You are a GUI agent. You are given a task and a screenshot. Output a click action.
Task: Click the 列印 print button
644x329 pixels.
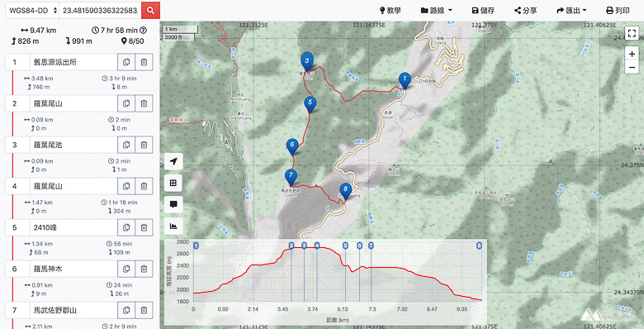click(x=618, y=10)
